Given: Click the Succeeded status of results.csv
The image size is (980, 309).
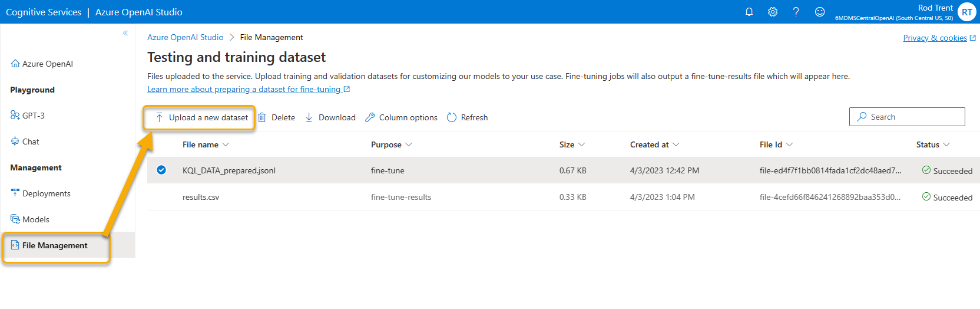Looking at the screenshot, I should click(947, 197).
